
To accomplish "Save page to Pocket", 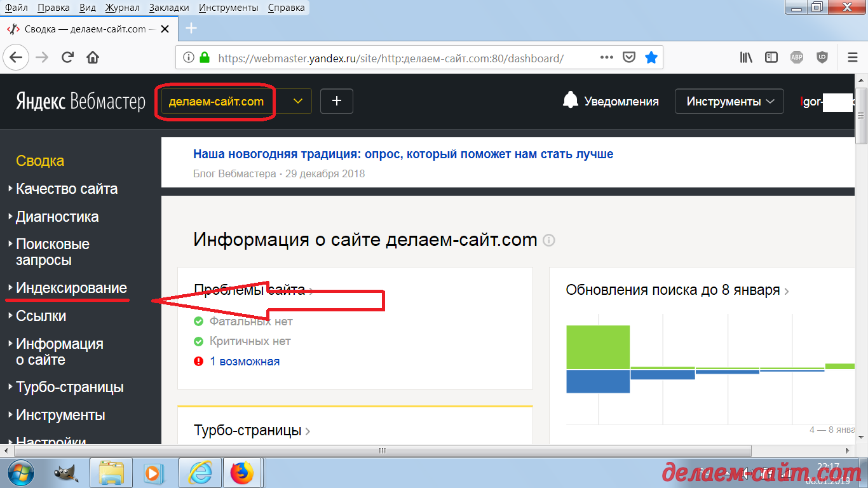I will click(629, 58).
